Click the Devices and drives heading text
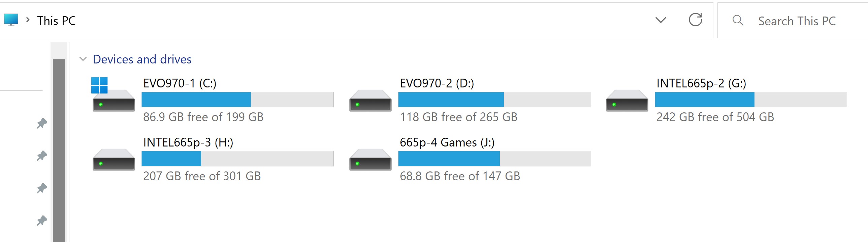868x242 pixels. [x=142, y=59]
